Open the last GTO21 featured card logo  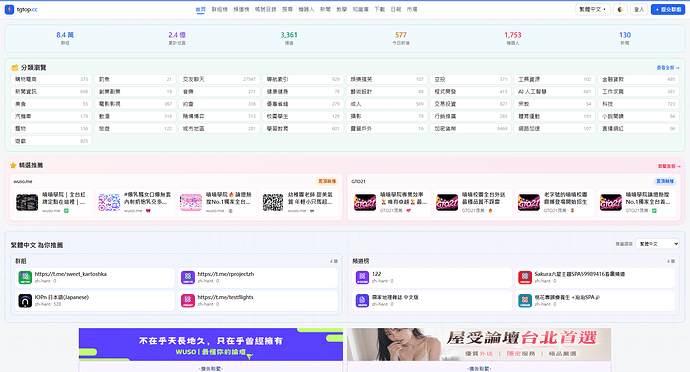[611, 203]
